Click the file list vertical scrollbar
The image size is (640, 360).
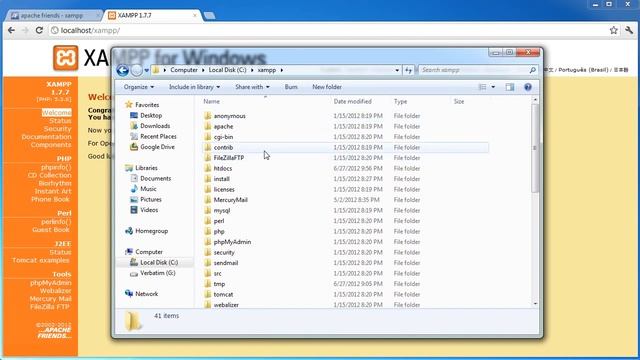tap(535, 148)
